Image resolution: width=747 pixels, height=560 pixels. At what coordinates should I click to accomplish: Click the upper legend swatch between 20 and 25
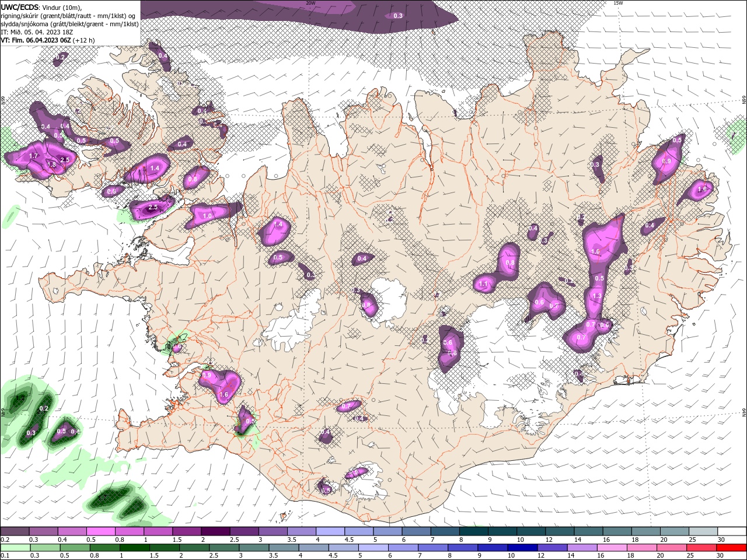[x=674, y=531]
